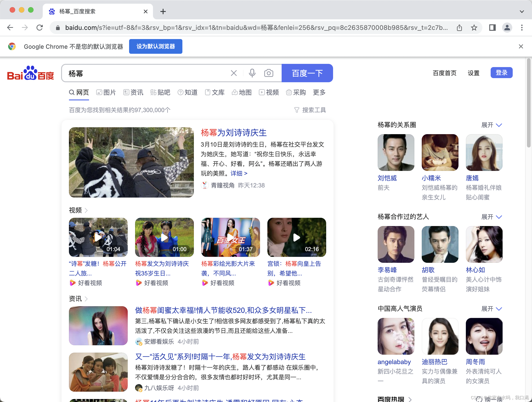Click the voice search microphone icon
The image size is (532, 402).
(x=252, y=73)
